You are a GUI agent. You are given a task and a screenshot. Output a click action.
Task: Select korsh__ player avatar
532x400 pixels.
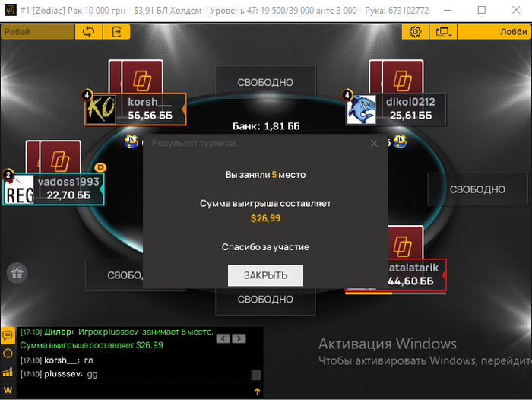[x=101, y=110]
